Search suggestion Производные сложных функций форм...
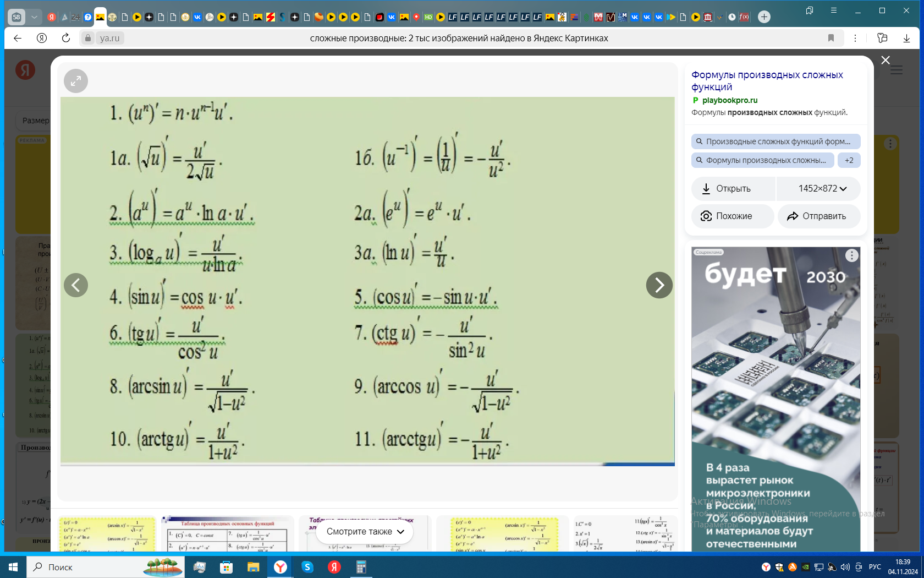The image size is (924, 578). [776, 141]
